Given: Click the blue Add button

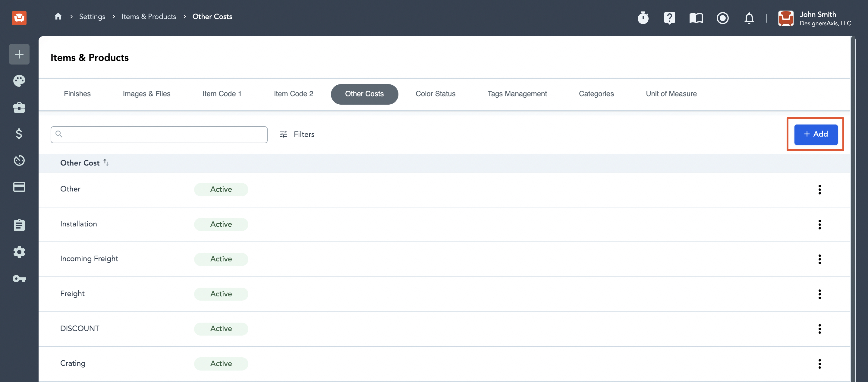Looking at the screenshot, I should pos(816,134).
